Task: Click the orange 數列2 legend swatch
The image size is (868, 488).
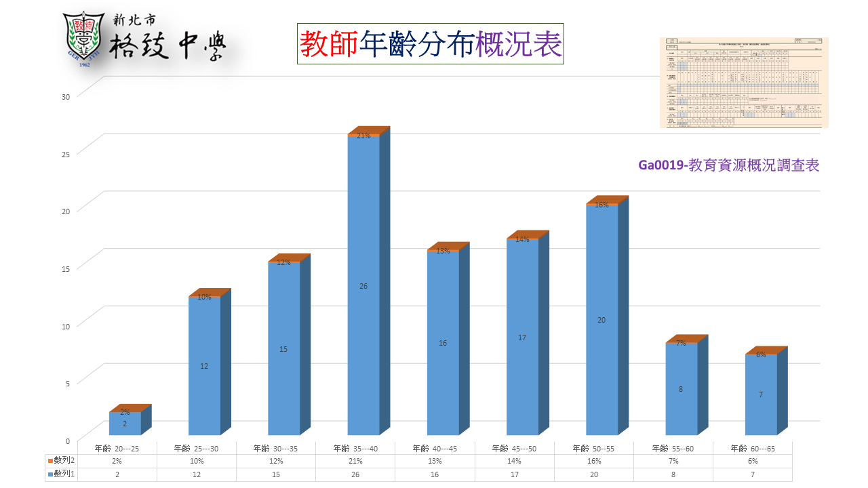Action: click(51, 461)
